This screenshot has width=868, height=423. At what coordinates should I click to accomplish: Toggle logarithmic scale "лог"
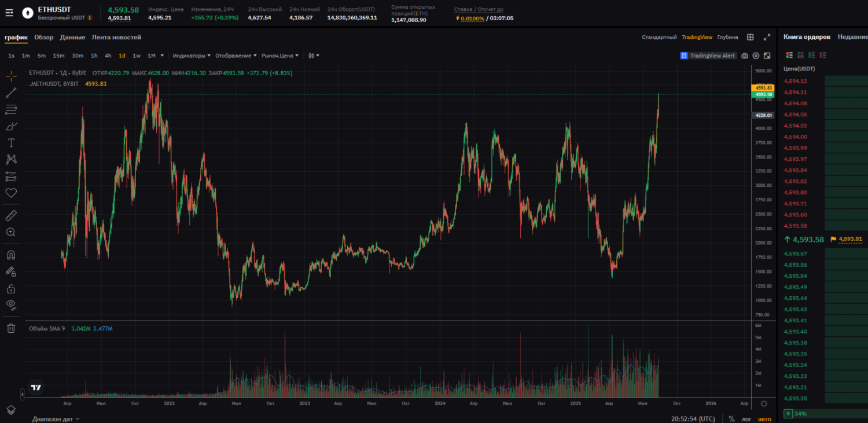(x=747, y=419)
